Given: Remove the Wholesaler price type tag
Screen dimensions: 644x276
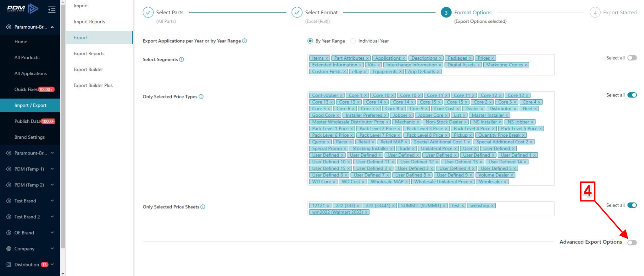Looking at the screenshot, I should [505, 182].
